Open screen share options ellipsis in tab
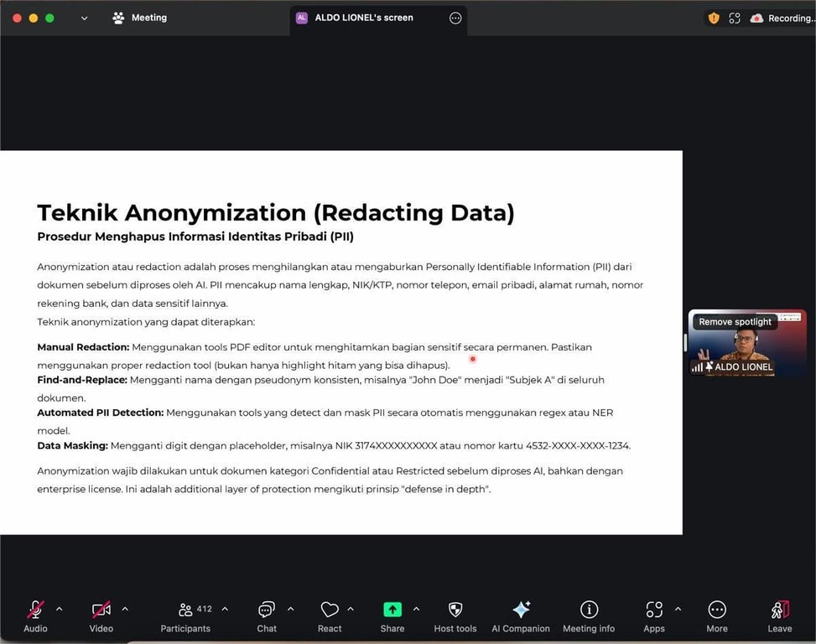Screen dimensions: 816x644 [x=455, y=18]
